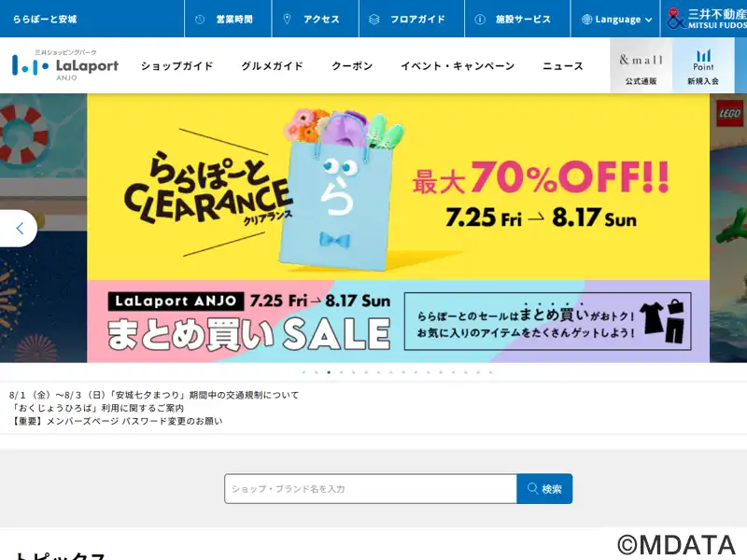The image size is (747, 560).
Task: Open メンバーズページ パスワード変更 notice
Action: [116, 421]
